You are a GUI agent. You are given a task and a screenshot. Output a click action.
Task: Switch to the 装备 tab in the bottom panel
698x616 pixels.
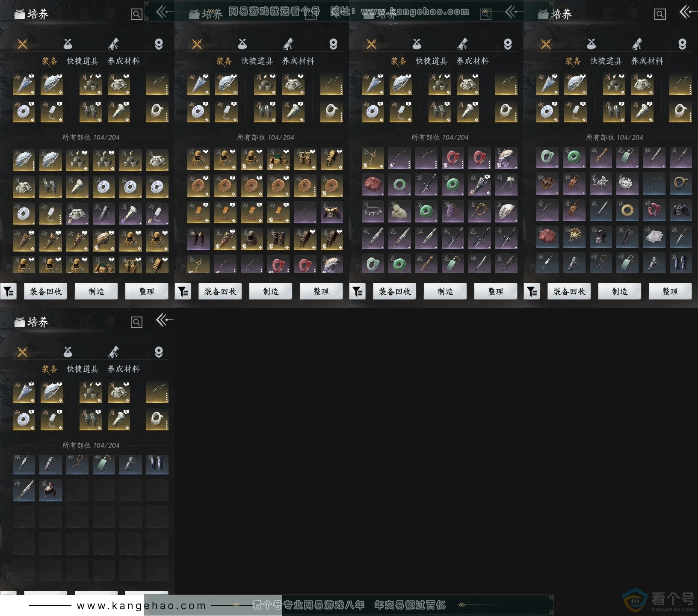pos(50,369)
